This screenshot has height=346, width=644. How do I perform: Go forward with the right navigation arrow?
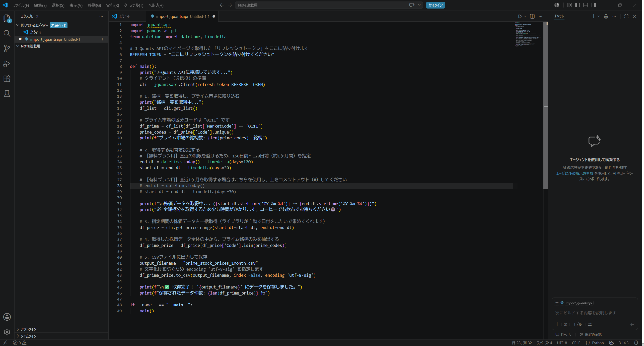point(230,5)
